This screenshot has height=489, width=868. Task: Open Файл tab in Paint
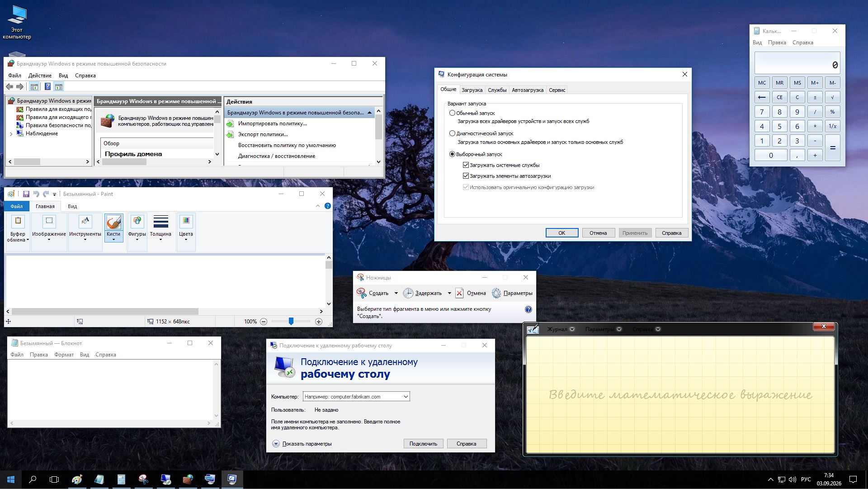[17, 206]
